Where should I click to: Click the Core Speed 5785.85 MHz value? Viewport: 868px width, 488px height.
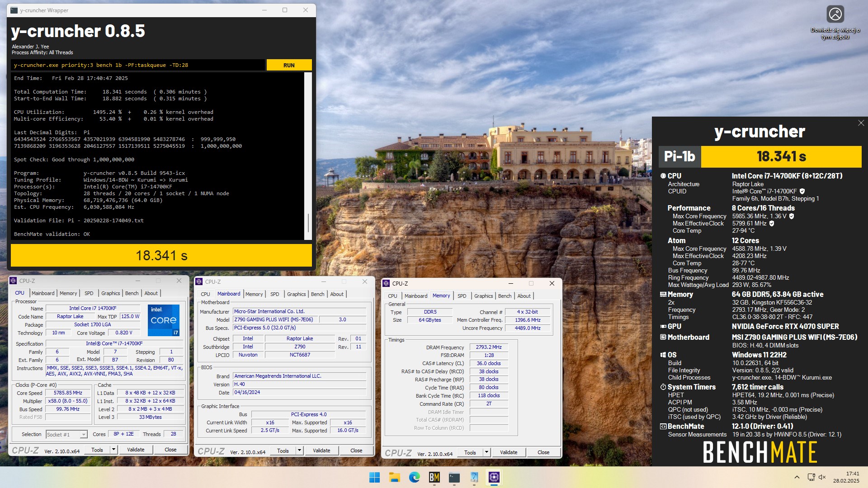click(68, 393)
